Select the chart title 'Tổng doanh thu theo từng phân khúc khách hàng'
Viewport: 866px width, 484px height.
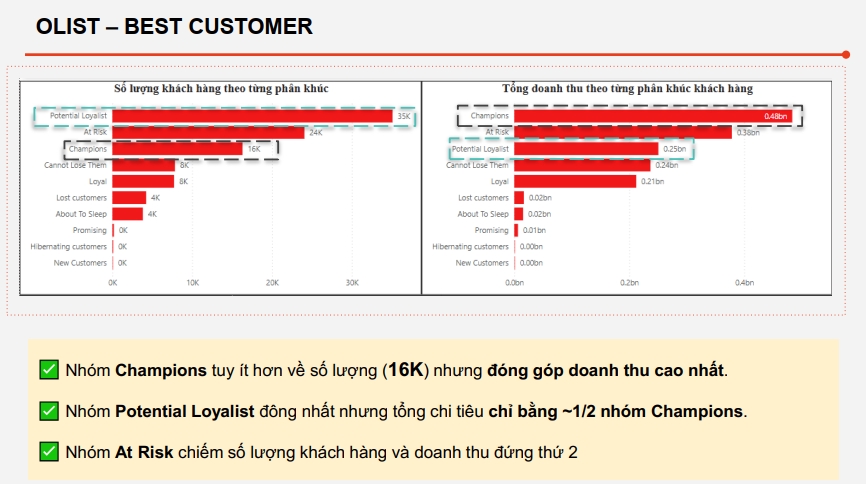[627, 89]
